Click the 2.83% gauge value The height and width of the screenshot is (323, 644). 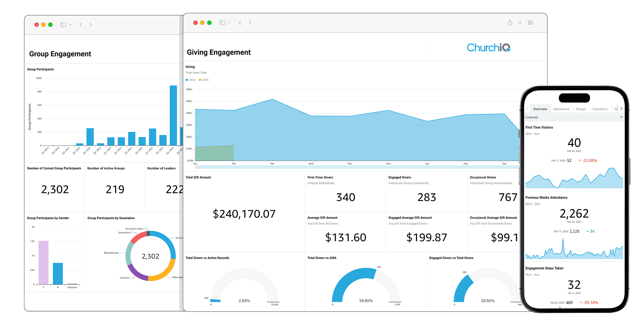pos(244,301)
